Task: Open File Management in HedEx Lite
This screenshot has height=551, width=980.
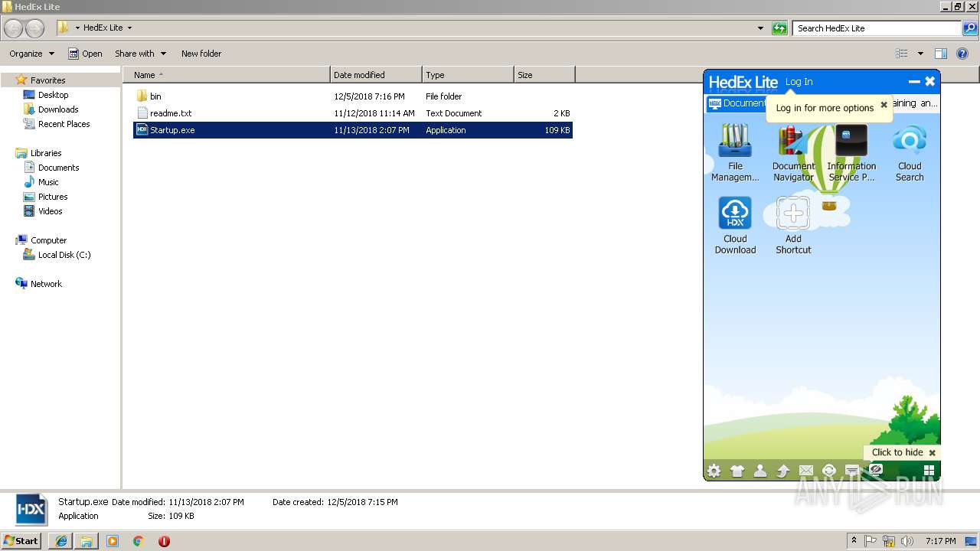Action: pos(735,153)
